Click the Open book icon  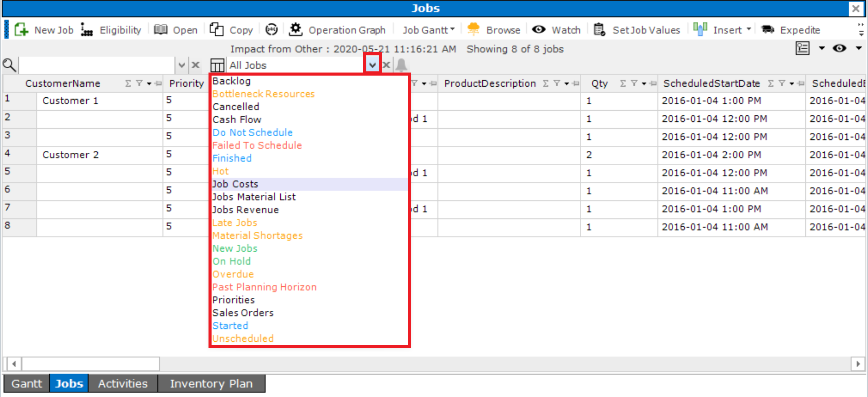[161, 30]
